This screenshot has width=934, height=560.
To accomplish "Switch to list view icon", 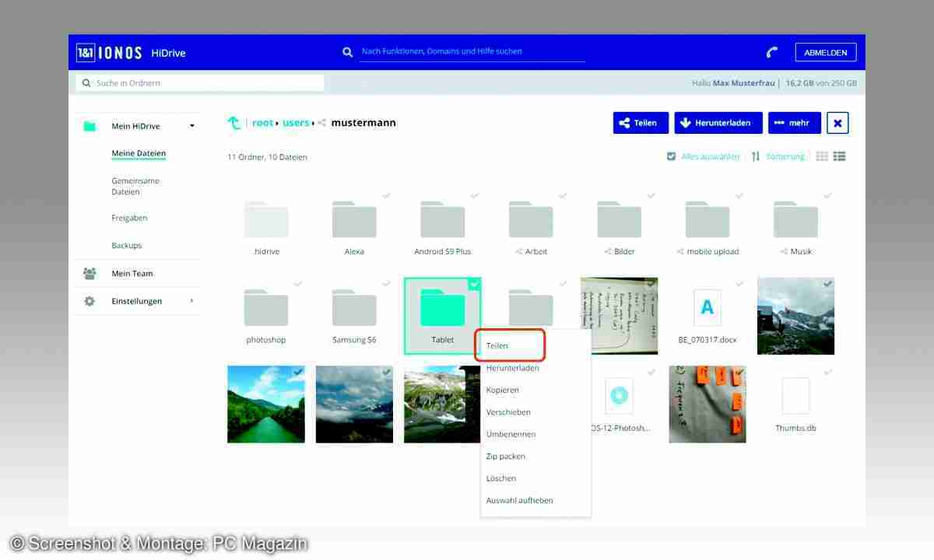I will click(839, 156).
